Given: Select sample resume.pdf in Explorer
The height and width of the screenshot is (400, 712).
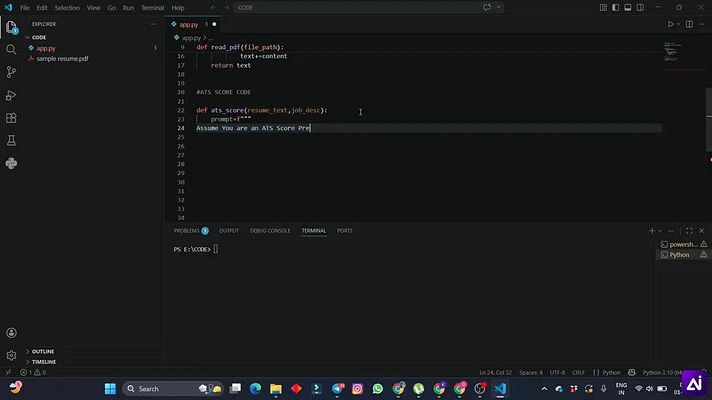Looking at the screenshot, I should coord(62,59).
